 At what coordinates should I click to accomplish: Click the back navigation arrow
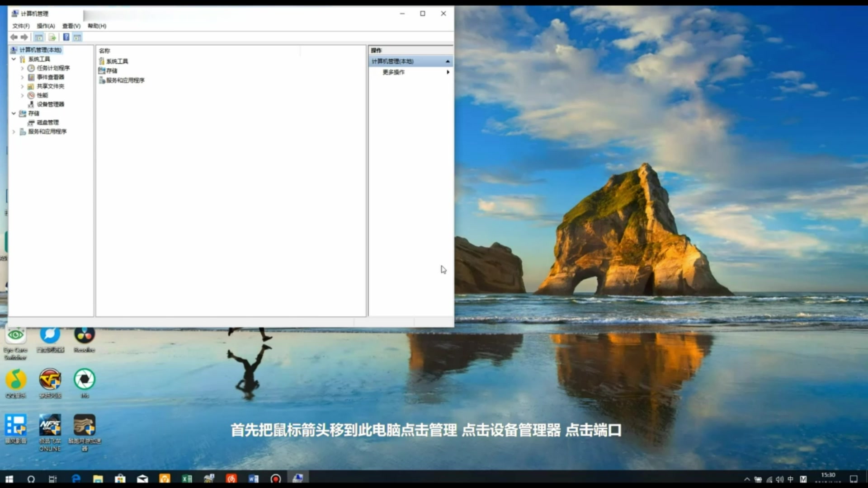pyautogui.click(x=13, y=37)
